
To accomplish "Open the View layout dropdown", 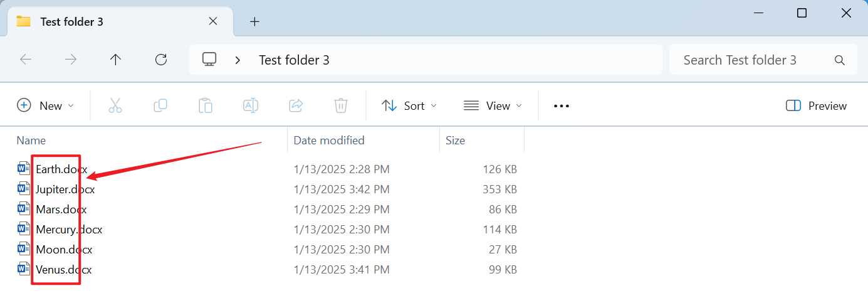I will 493,105.
